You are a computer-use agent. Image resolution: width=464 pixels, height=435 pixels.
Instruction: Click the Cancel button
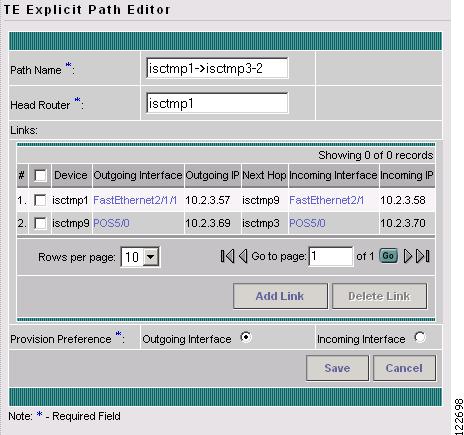pos(404,368)
